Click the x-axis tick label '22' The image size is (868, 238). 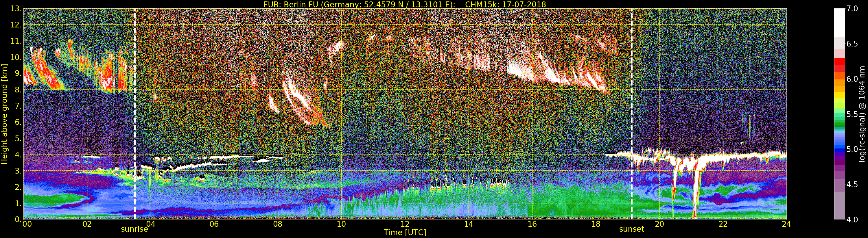click(723, 224)
